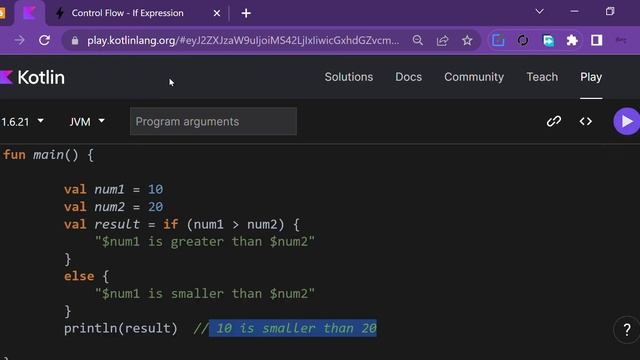Open the JVM platform dropdown
The height and width of the screenshot is (360, 640).
[87, 122]
